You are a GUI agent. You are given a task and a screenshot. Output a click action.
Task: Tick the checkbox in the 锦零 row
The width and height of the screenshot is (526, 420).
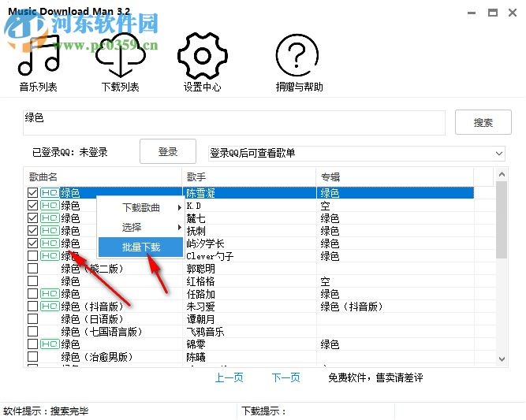[32, 344]
